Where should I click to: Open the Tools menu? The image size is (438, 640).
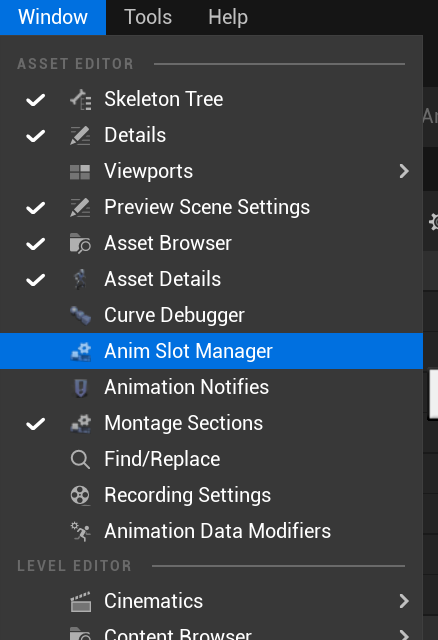pos(148,17)
